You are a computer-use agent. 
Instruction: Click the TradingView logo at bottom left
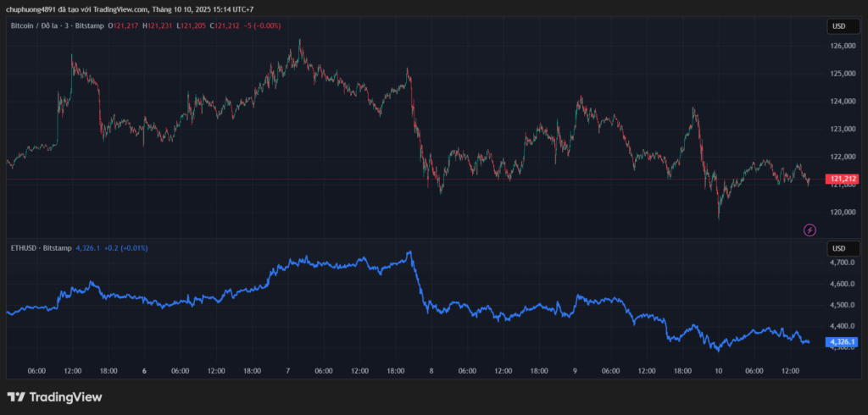pos(54,396)
